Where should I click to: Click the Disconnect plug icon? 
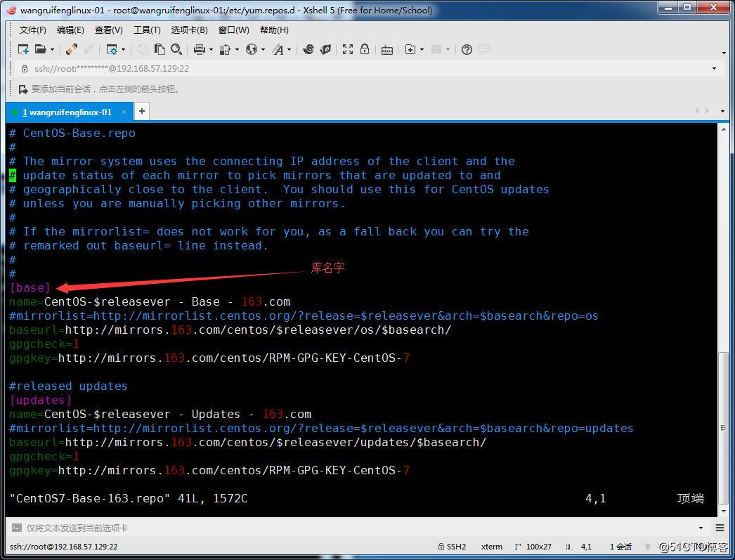click(89, 49)
